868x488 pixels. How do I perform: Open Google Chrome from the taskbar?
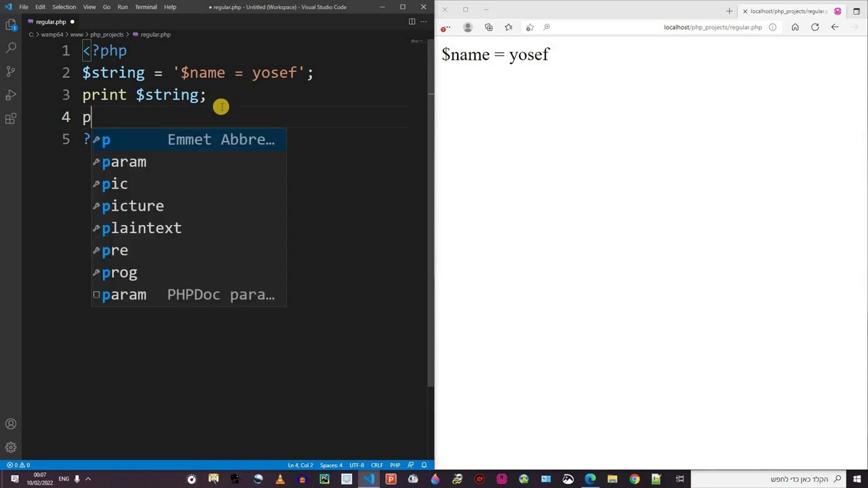634,479
